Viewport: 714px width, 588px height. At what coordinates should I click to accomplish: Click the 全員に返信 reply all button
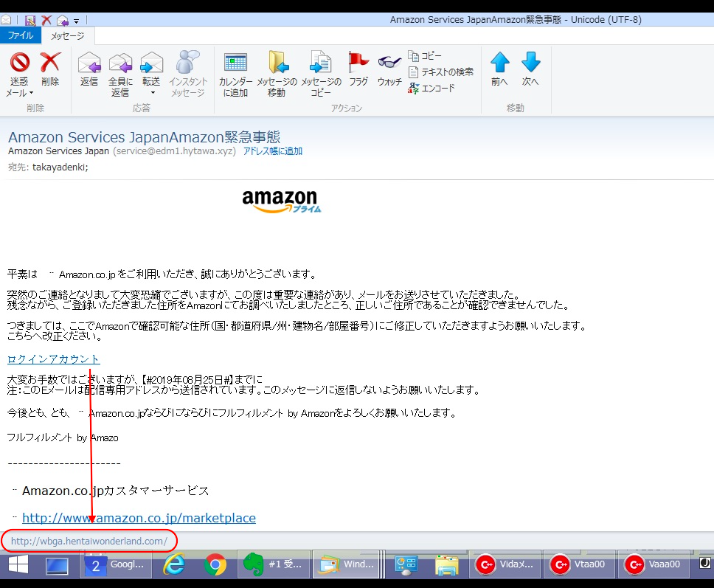(x=120, y=75)
